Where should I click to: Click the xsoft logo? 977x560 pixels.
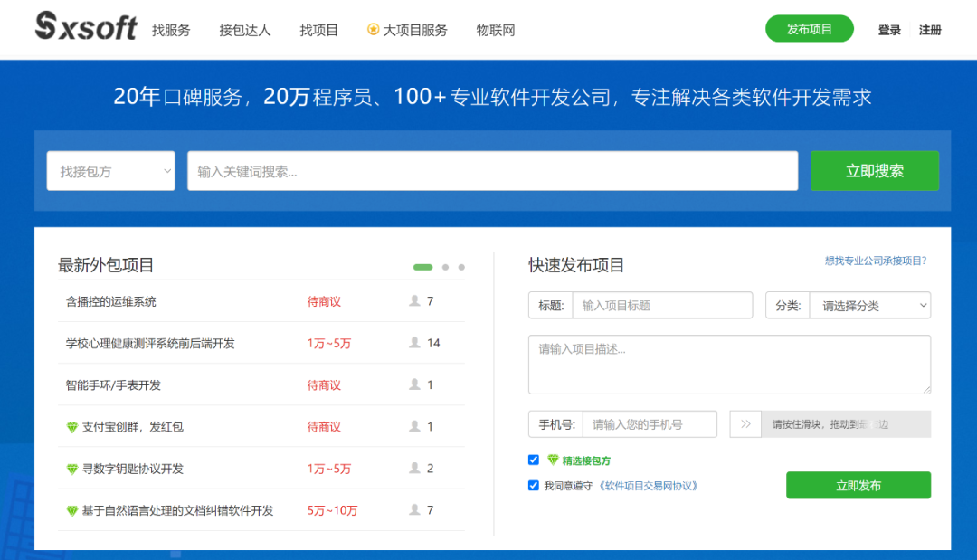[x=86, y=27]
